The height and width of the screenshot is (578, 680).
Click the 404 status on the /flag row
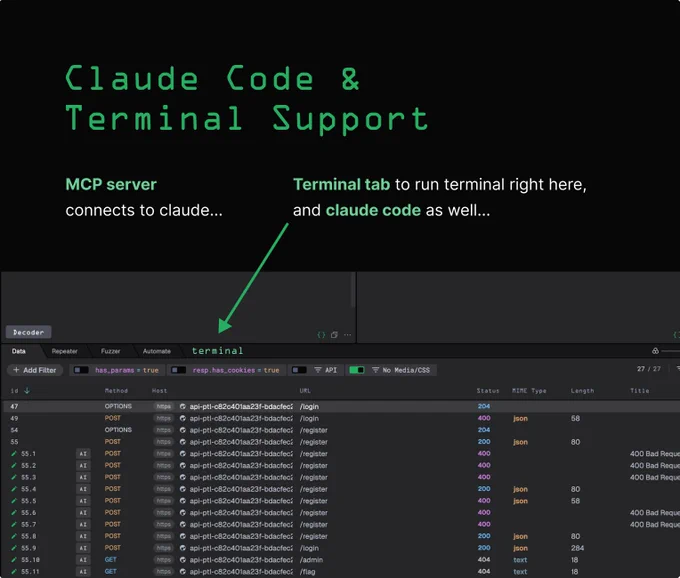pos(484,571)
